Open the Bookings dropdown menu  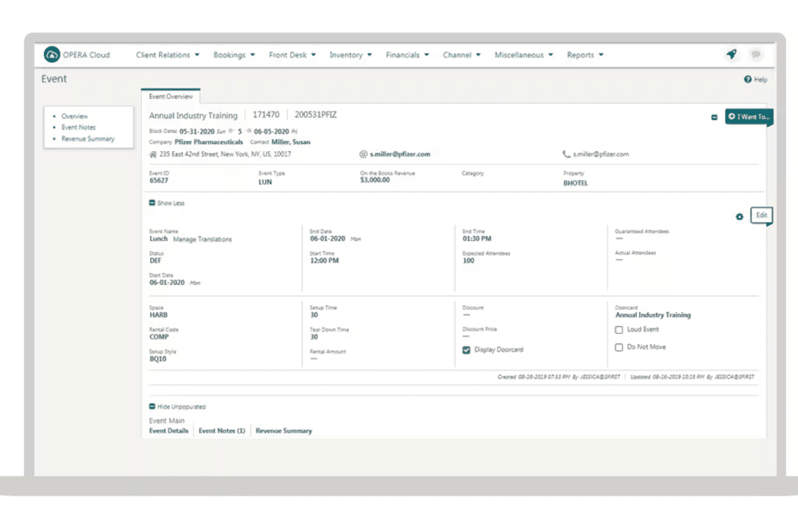click(234, 55)
